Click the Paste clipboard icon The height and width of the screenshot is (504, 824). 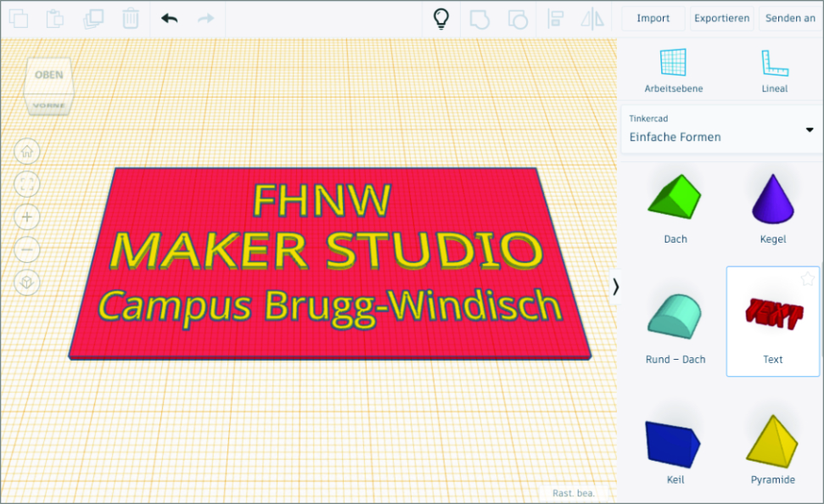click(x=55, y=19)
